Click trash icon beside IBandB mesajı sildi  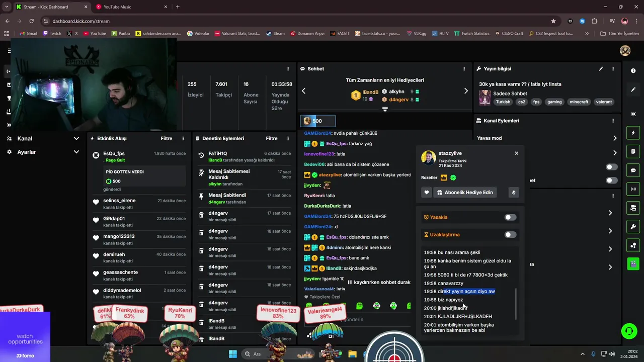pos(201,324)
